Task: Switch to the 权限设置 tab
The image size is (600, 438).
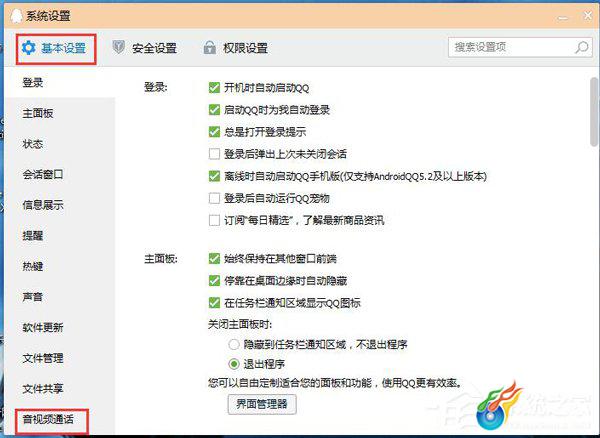Action: click(x=236, y=48)
